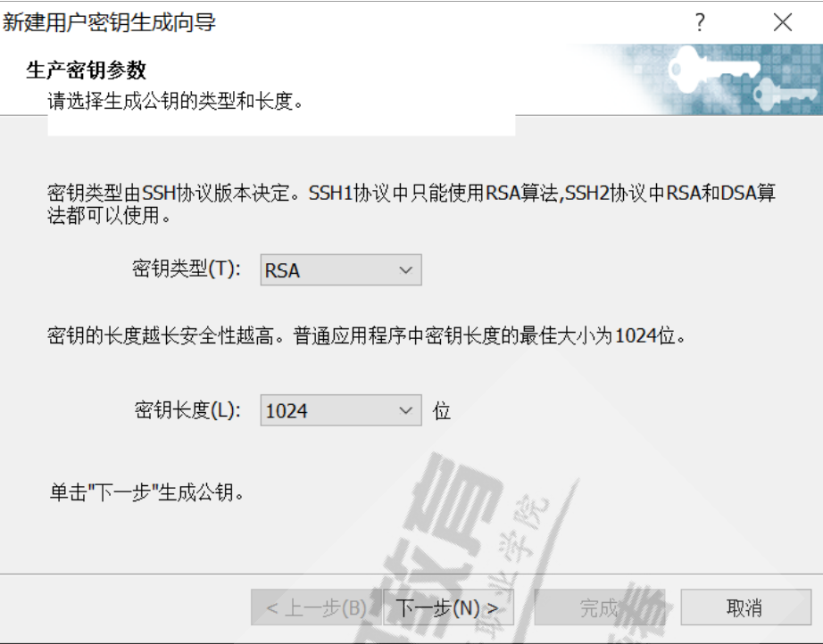Click the question mark help icon

700,22
